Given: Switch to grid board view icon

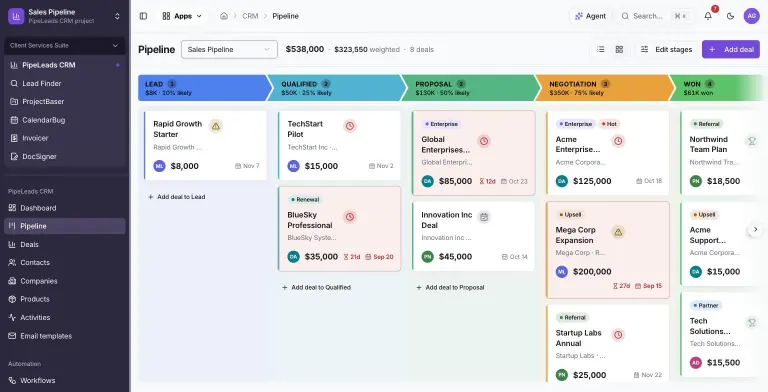Looking at the screenshot, I should (x=619, y=49).
